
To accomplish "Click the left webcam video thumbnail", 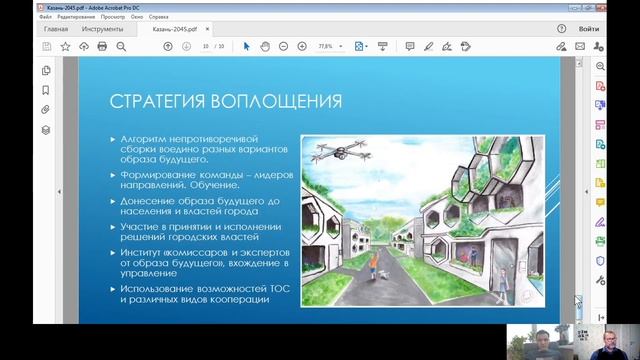I will 540,342.
